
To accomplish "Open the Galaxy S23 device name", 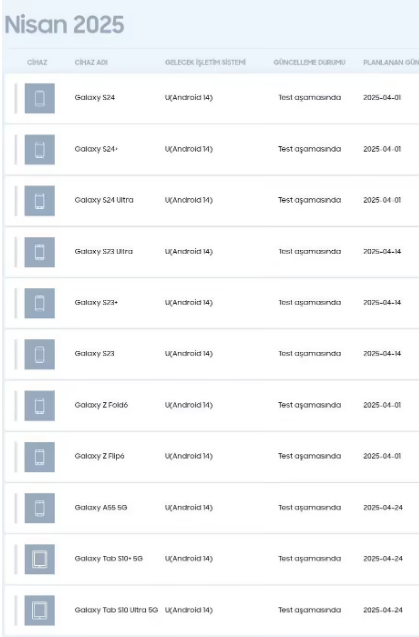I will click(94, 353).
